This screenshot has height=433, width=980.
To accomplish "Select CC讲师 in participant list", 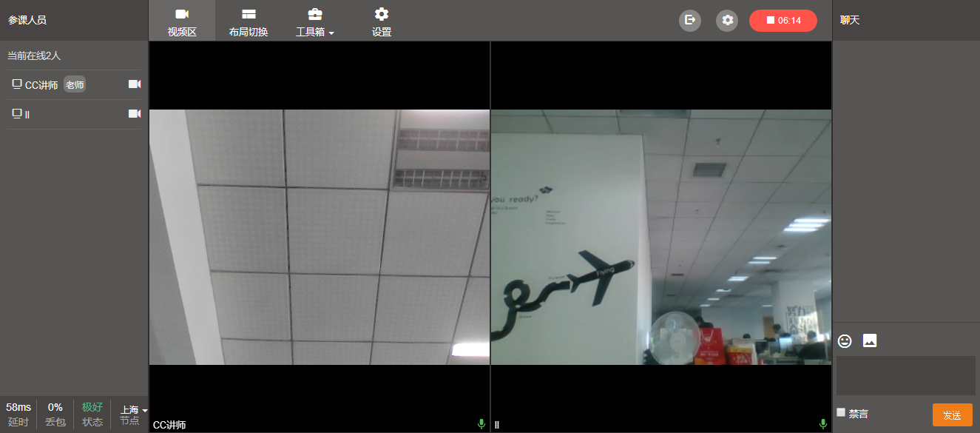I will click(41, 85).
